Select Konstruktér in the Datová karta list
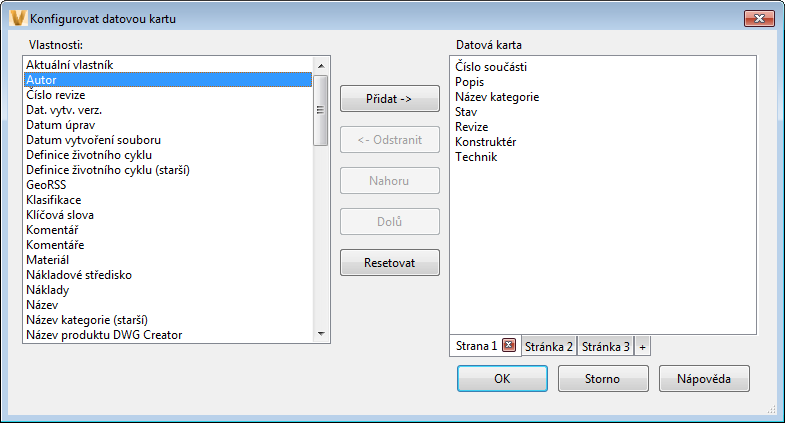The width and height of the screenshot is (785, 423). tap(485, 142)
